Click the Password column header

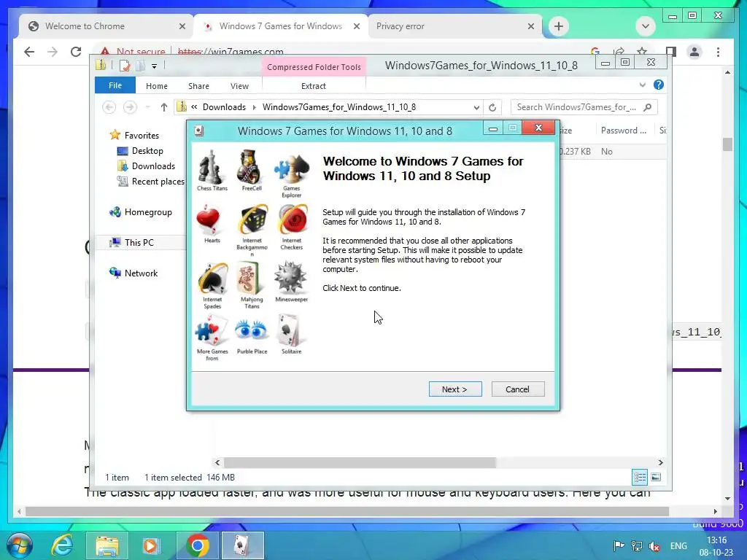(x=624, y=131)
